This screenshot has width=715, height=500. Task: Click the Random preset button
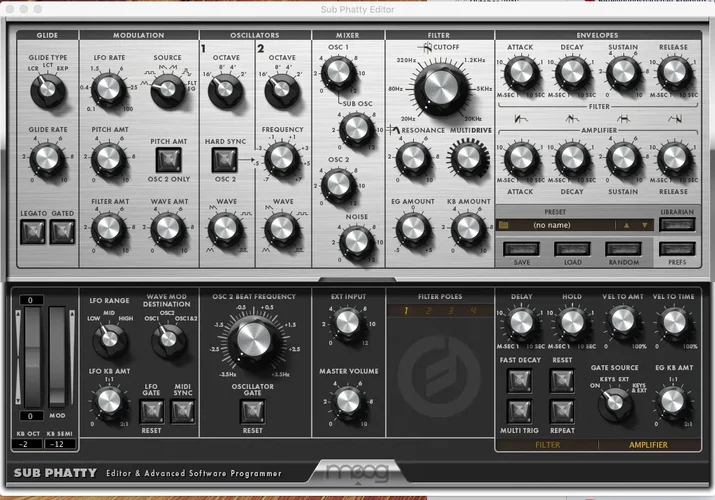(x=623, y=249)
